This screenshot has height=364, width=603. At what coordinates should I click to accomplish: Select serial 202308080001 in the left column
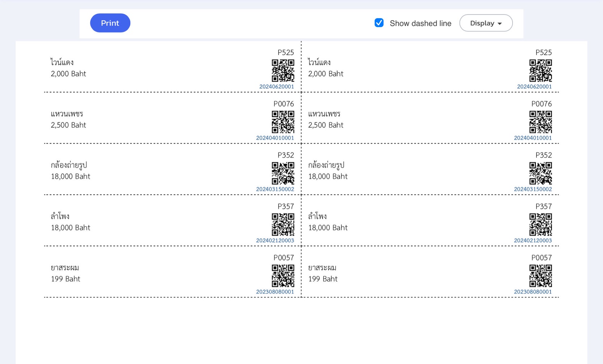pyautogui.click(x=275, y=292)
